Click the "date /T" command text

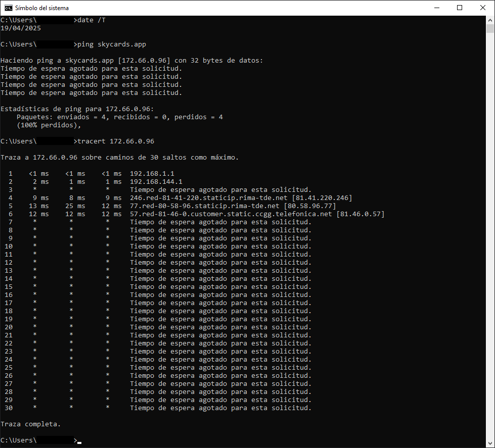[x=92, y=20]
